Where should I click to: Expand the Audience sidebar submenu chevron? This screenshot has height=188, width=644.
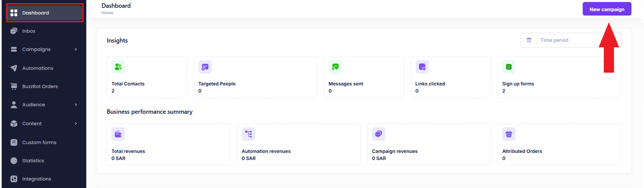pos(76,105)
